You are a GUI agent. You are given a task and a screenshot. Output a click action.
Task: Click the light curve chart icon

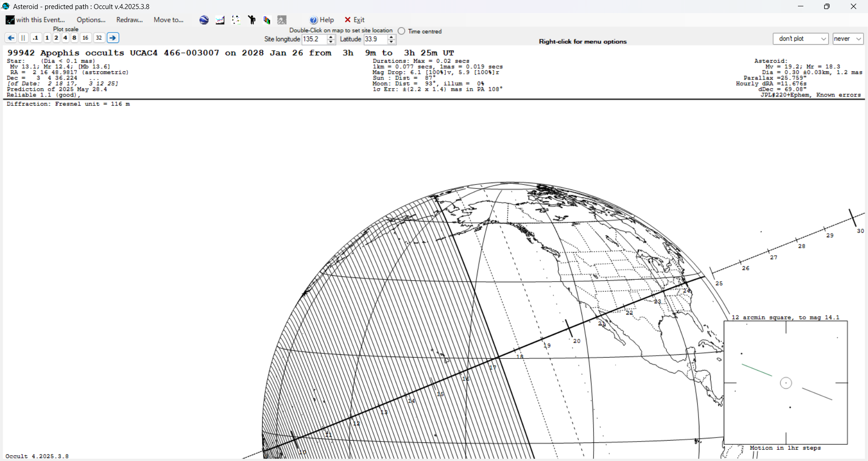tap(220, 20)
